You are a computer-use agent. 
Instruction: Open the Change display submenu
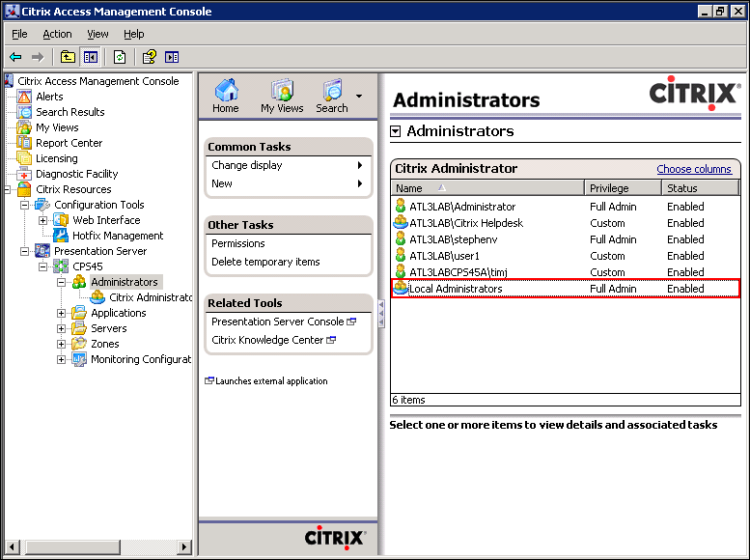288,165
